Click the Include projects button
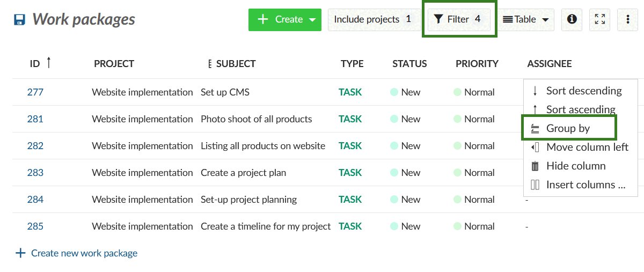 point(372,19)
